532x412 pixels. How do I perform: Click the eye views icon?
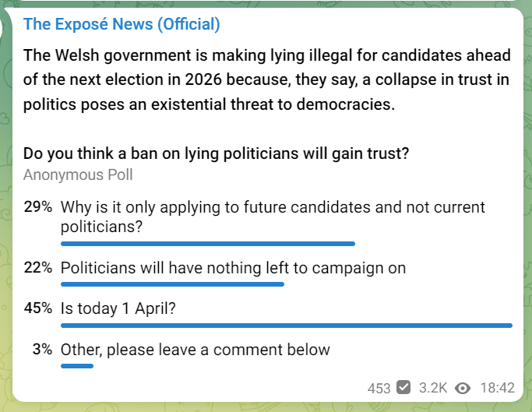click(x=463, y=388)
